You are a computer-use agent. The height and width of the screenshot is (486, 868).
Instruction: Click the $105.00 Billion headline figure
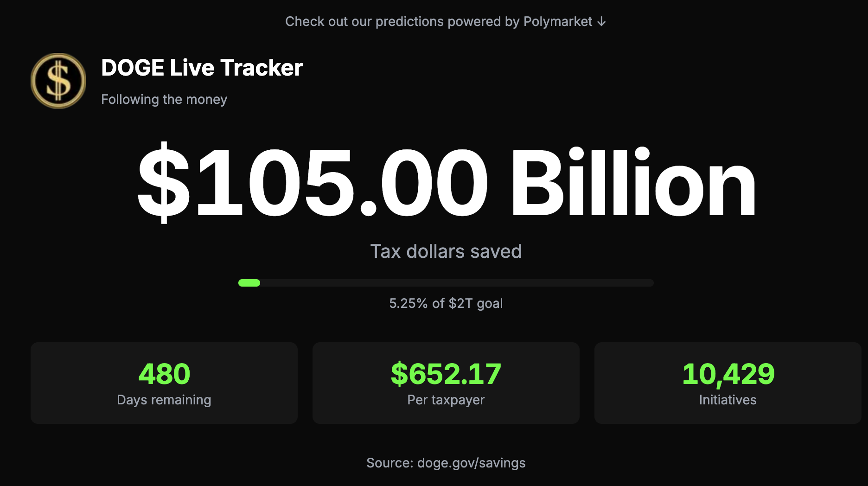pos(446,183)
